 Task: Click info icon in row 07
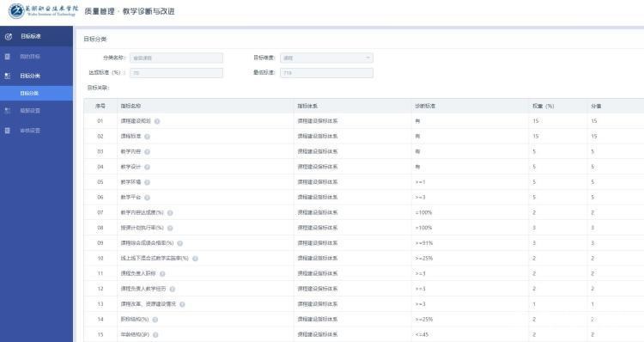170,212
